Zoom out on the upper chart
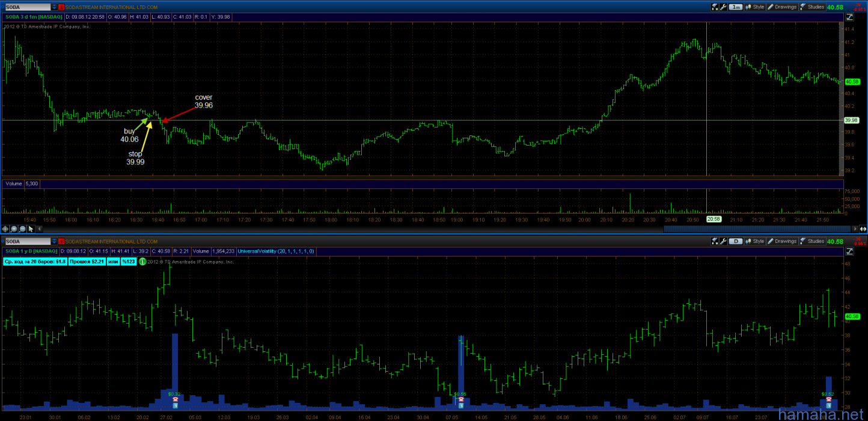The image size is (868, 421). click(22, 229)
